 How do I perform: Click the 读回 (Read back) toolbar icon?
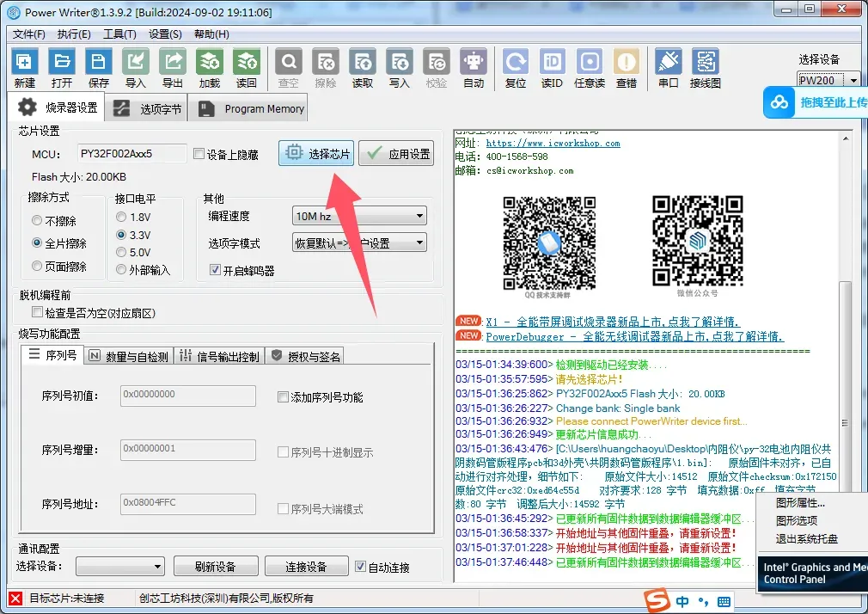click(247, 68)
